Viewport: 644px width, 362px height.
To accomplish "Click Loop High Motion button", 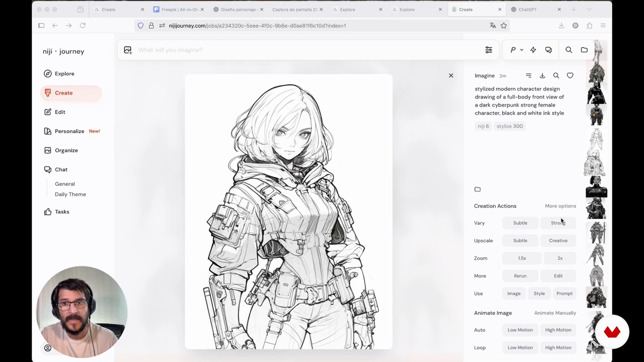I will (x=558, y=347).
